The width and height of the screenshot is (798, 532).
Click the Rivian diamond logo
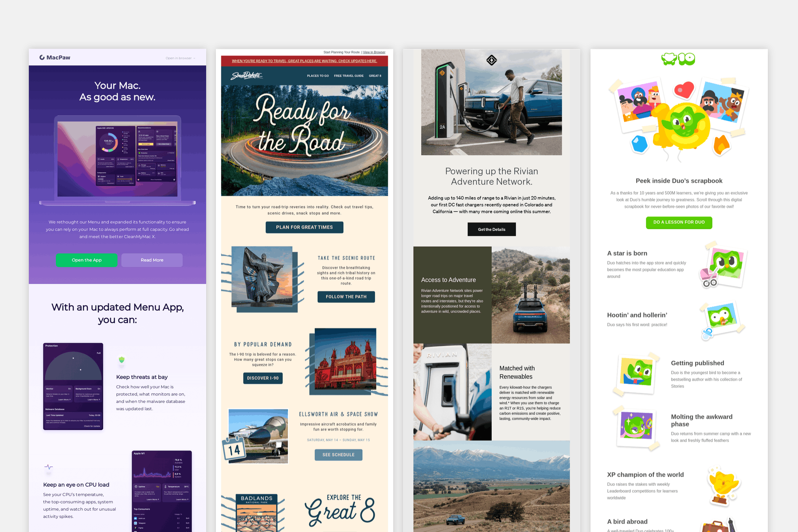point(491,60)
